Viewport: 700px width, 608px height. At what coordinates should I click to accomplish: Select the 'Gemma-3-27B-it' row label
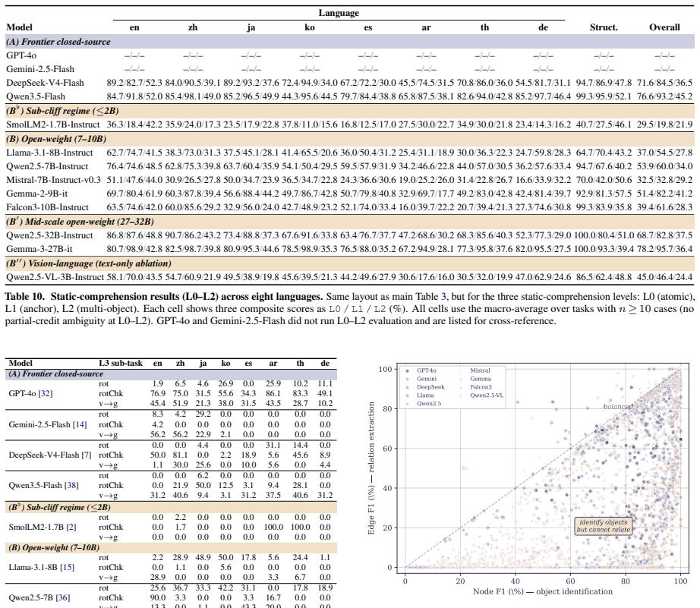click(39, 249)
